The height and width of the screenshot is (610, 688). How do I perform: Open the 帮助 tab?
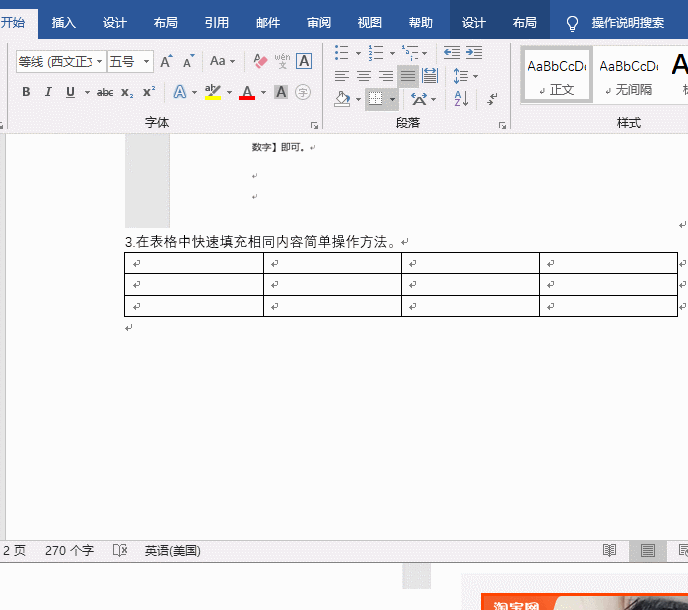point(420,23)
